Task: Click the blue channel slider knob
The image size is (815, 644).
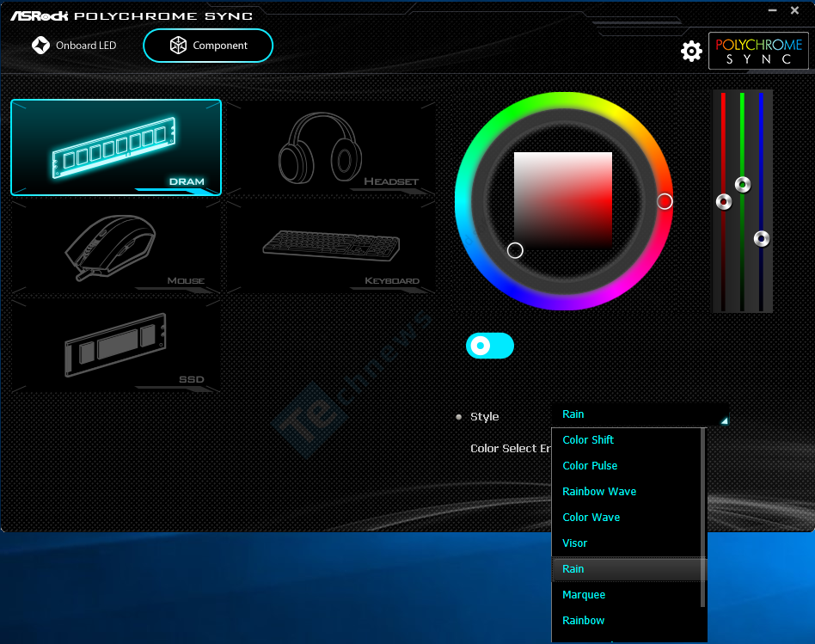Action: pos(762,239)
